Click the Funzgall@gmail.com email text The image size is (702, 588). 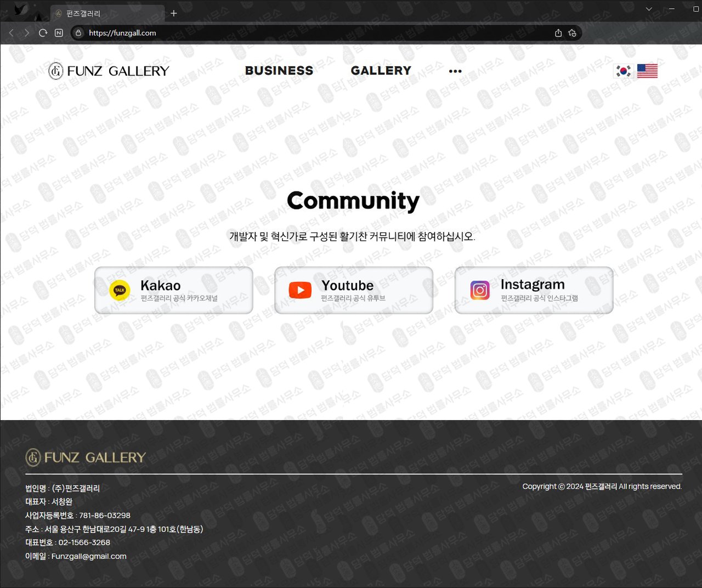point(89,556)
